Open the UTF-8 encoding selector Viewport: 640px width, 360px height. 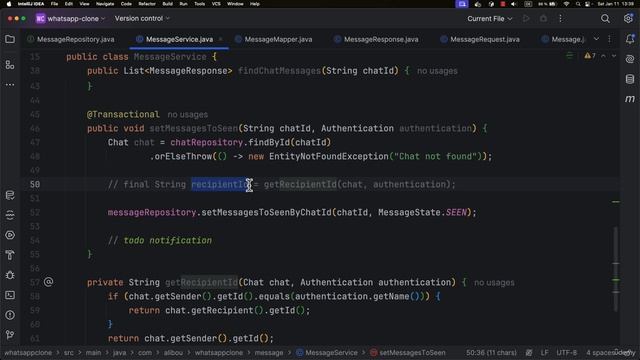coord(567,353)
